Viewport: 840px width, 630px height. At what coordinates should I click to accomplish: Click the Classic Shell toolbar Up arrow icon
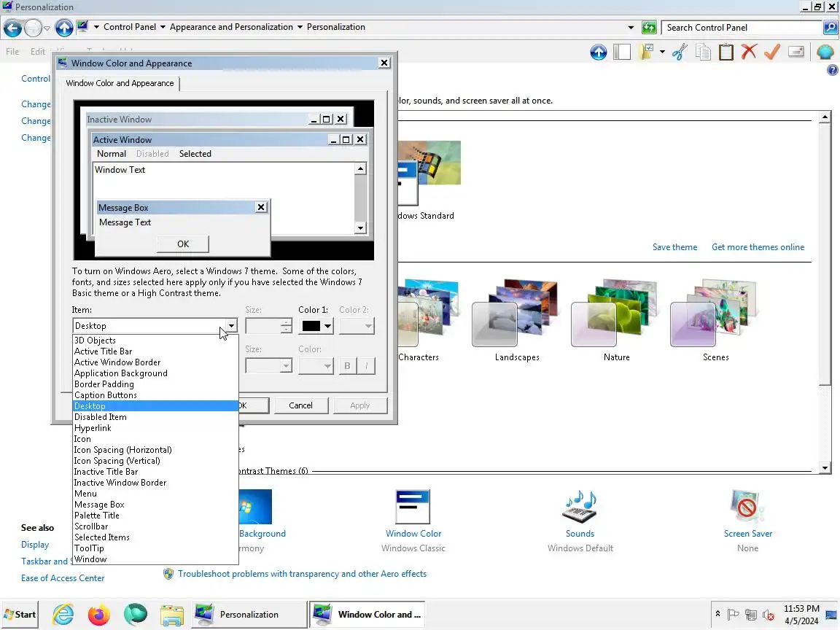tap(599, 52)
